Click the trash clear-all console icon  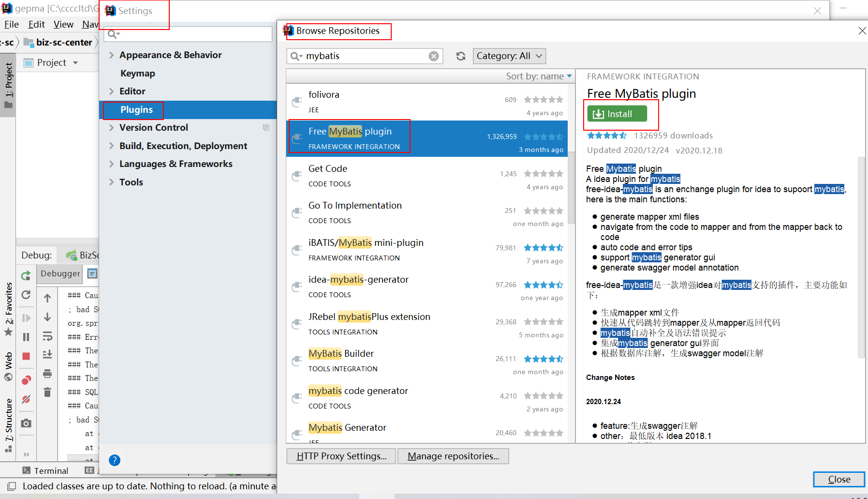click(x=47, y=392)
